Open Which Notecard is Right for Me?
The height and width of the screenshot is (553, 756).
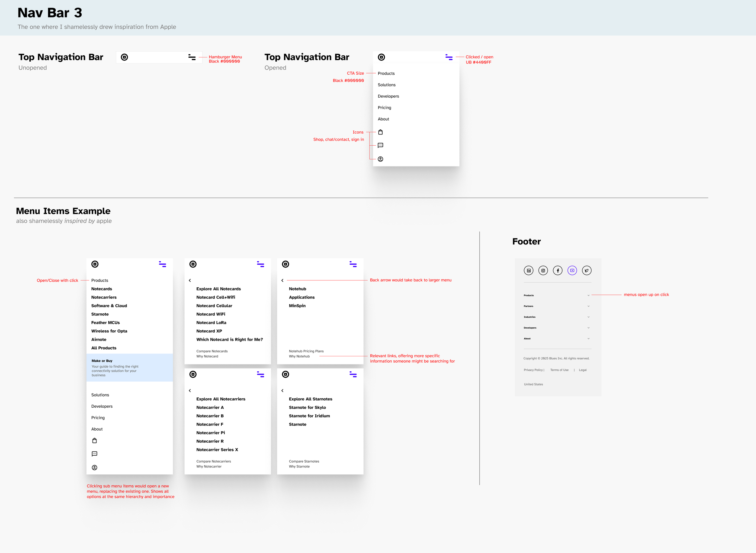click(x=230, y=339)
